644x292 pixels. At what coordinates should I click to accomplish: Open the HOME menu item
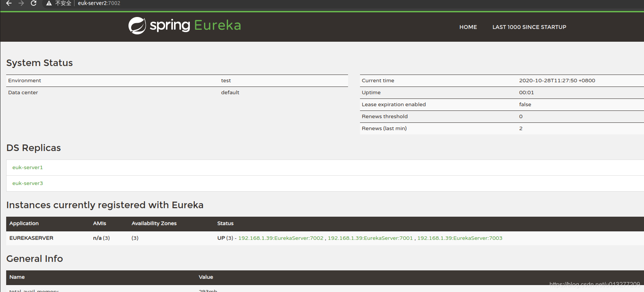[x=468, y=27]
